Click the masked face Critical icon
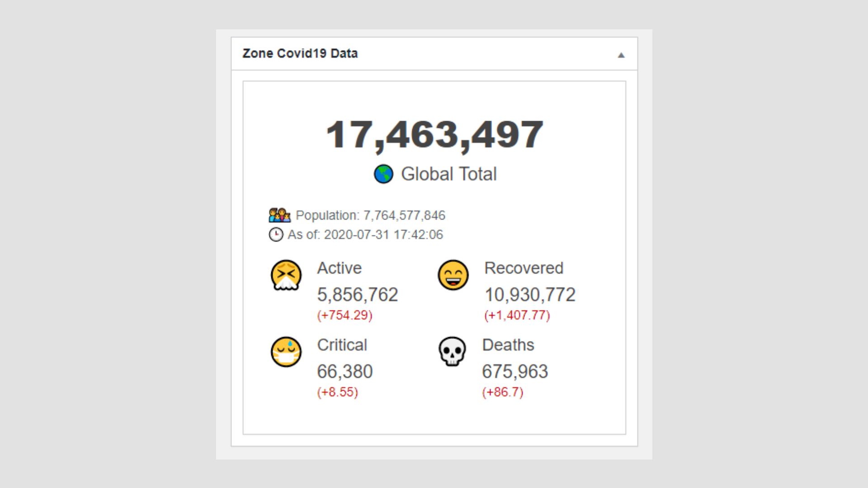The height and width of the screenshot is (488, 868). point(286,352)
